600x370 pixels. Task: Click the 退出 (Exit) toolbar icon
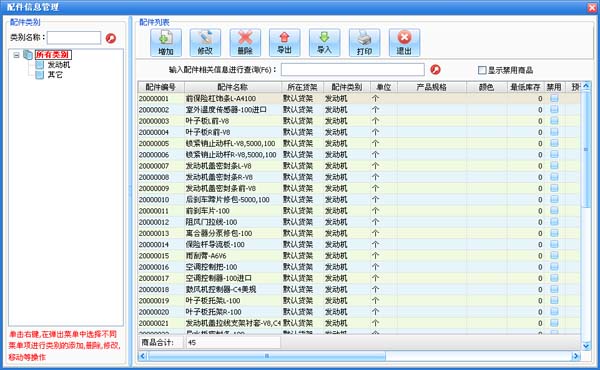[x=404, y=42]
